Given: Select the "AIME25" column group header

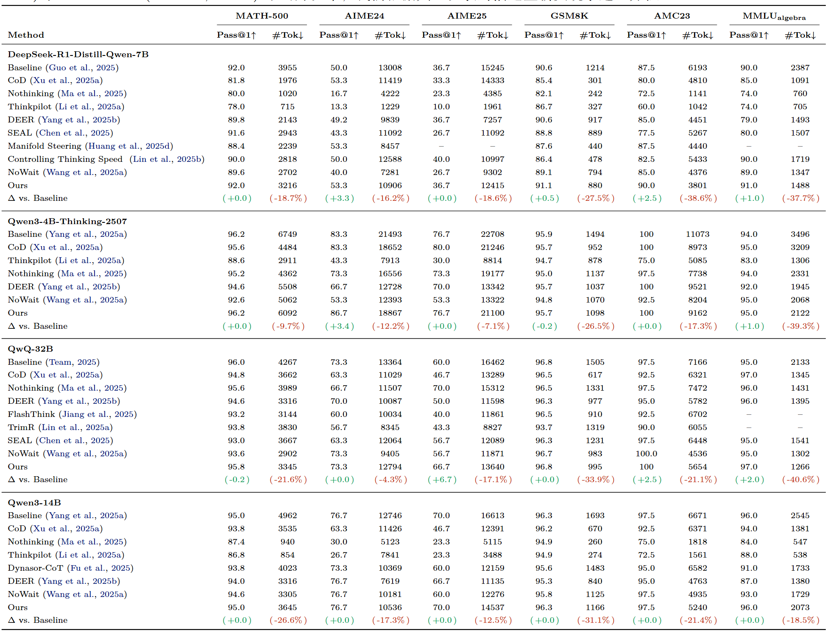Looking at the screenshot, I should point(467,16).
